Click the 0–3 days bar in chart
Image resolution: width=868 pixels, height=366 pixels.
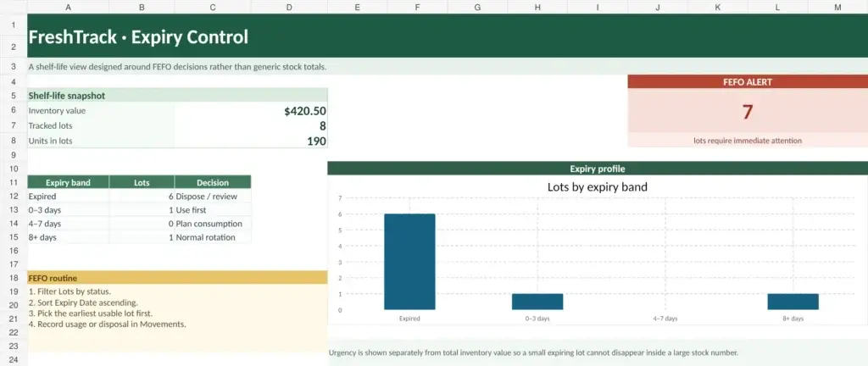537,302
